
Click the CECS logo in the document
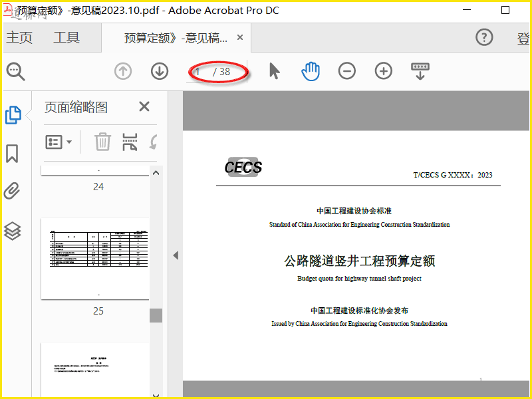coord(243,167)
